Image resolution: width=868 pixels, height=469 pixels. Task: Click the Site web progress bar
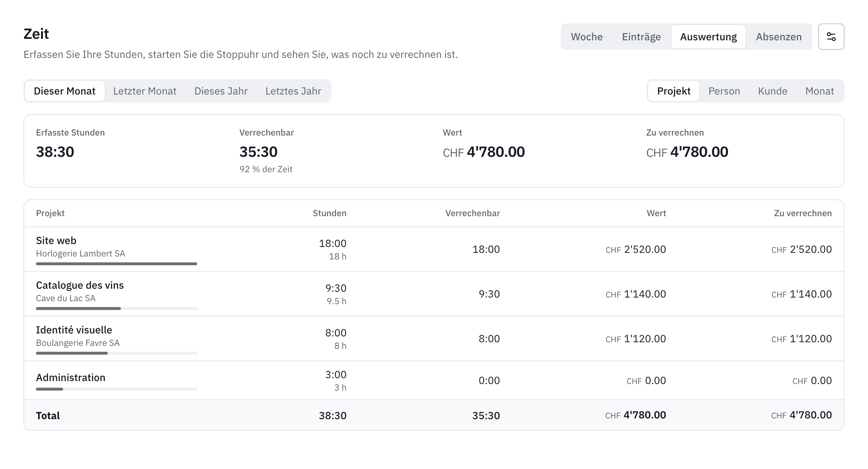pyautogui.click(x=117, y=264)
